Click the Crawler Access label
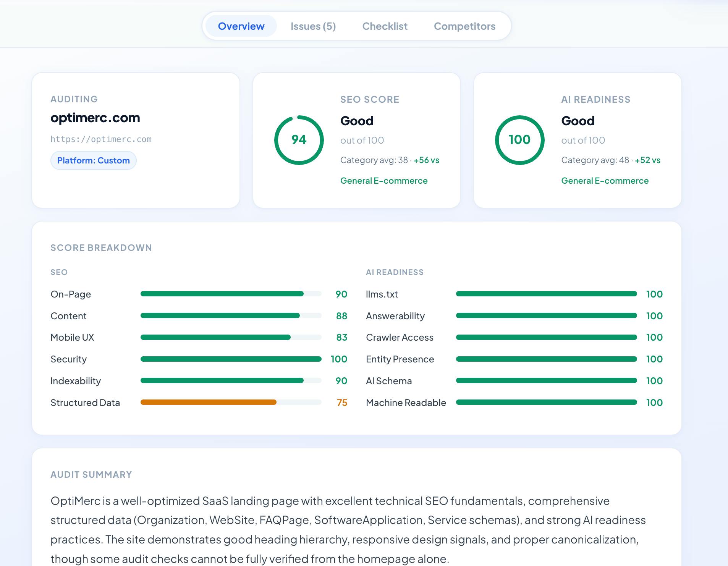This screenshot has width=728, height=566. 400,337
